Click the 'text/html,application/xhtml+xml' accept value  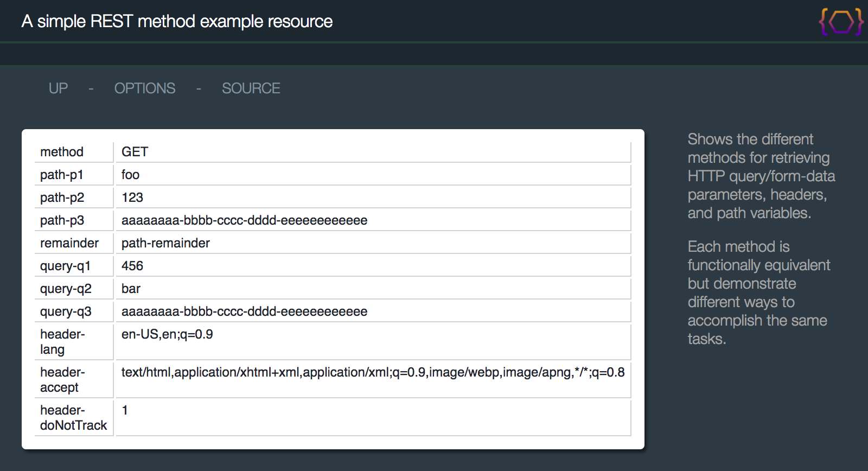tap(373, 372)
